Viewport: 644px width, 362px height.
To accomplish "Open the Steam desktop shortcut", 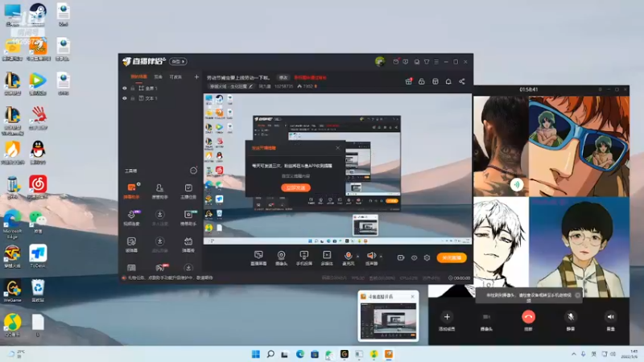I will pyautogui.click(x=38, y=14).
